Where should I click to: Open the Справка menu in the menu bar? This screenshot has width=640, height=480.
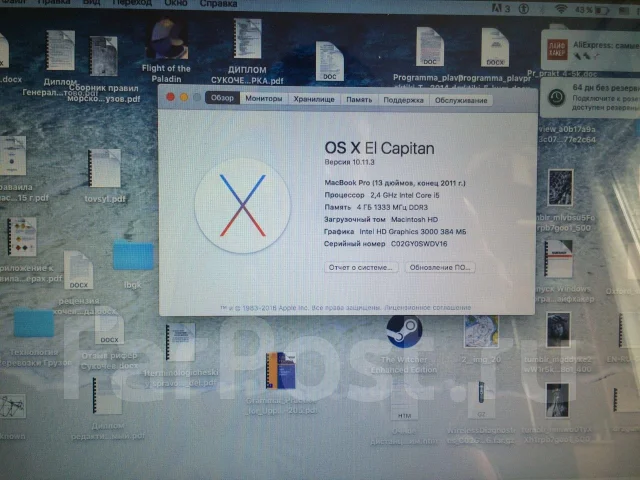(218, 4)
